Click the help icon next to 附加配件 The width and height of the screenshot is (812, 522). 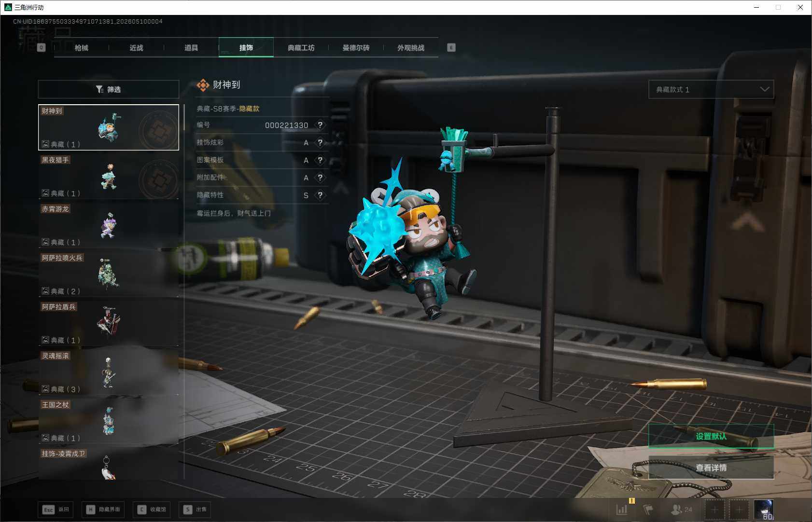click(x=320, y=178)
